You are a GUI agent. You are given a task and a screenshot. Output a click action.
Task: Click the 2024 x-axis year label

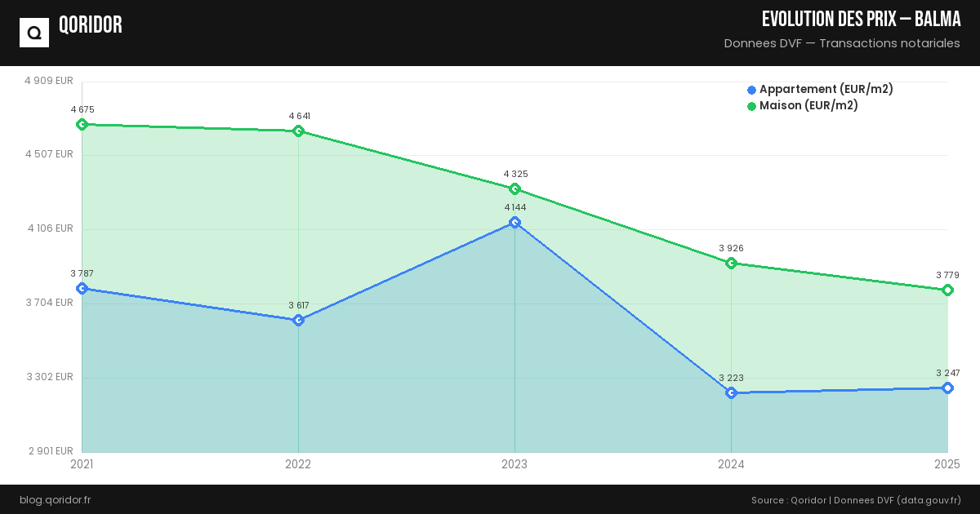731,464
